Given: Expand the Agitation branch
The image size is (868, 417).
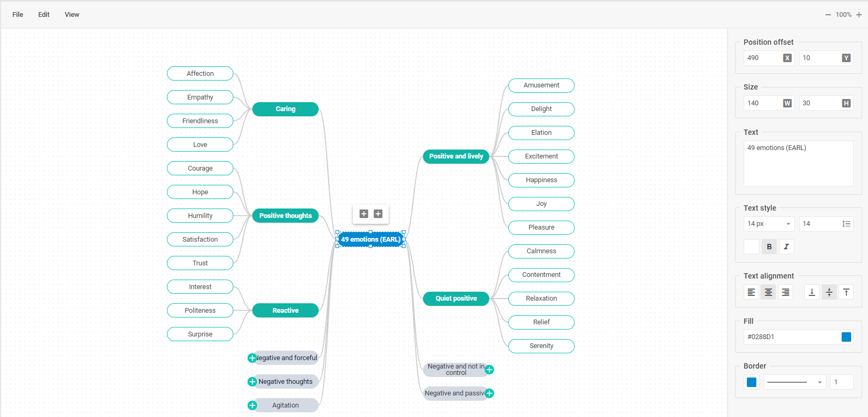Looking at the screenshot, I should point(252,405).
